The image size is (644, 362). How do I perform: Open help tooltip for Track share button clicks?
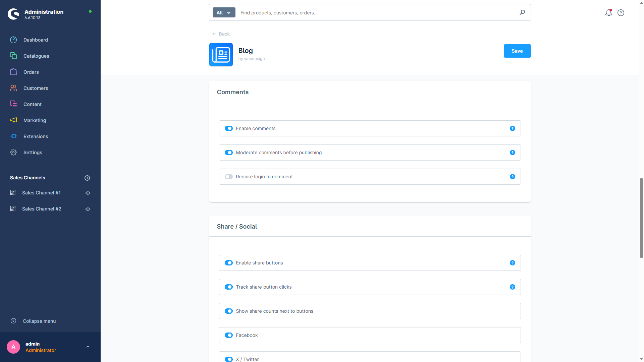coord(513,287)
